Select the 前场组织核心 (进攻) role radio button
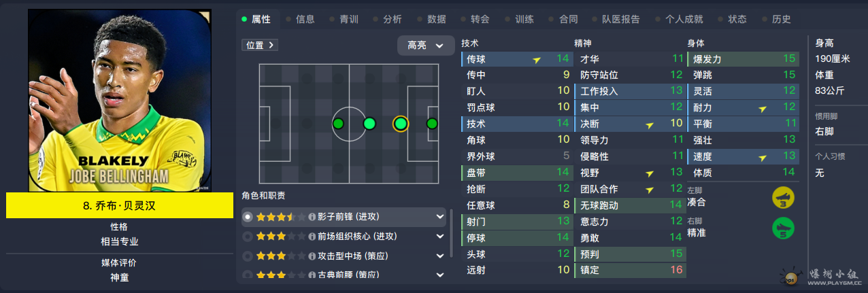The image size is (868, 293). click(248, 237)
